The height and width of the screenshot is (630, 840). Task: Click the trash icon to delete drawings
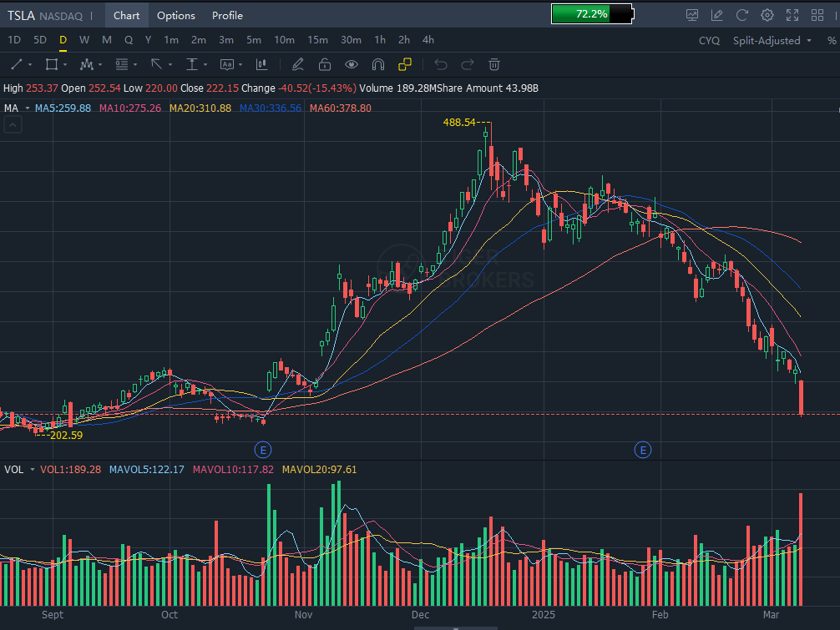(494, 64)
